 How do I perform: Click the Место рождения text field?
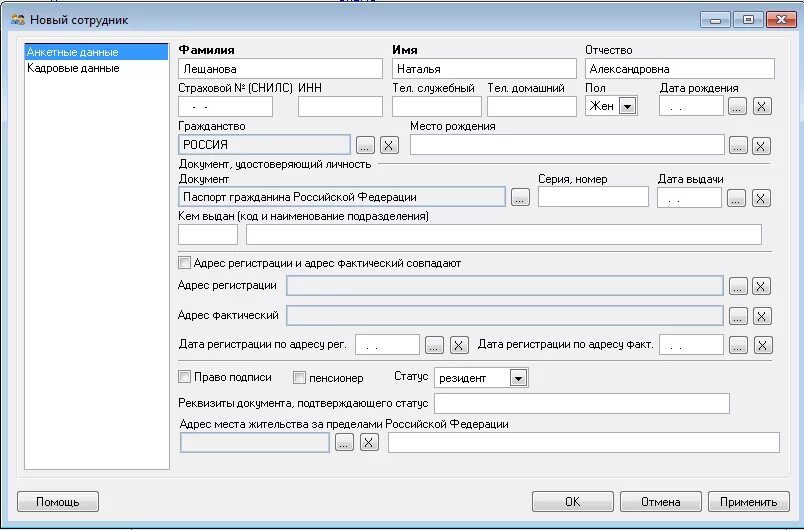[x=567, y=145]
